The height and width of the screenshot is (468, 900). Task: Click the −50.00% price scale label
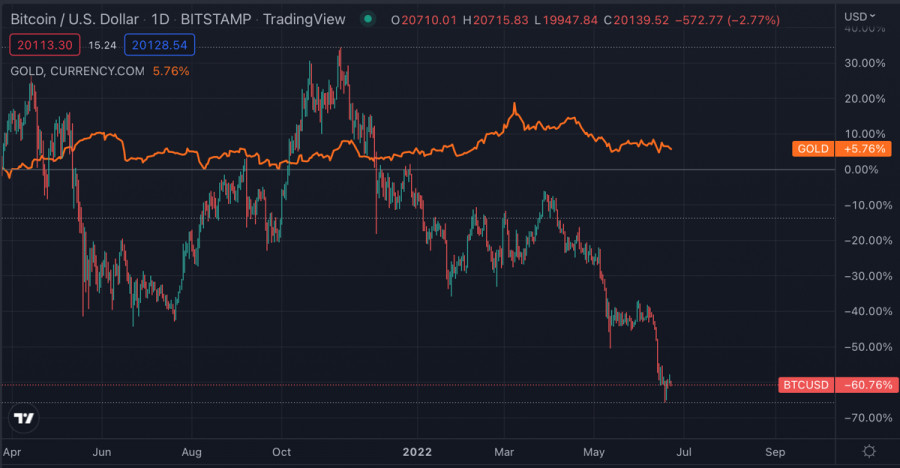tap(868, 347)
